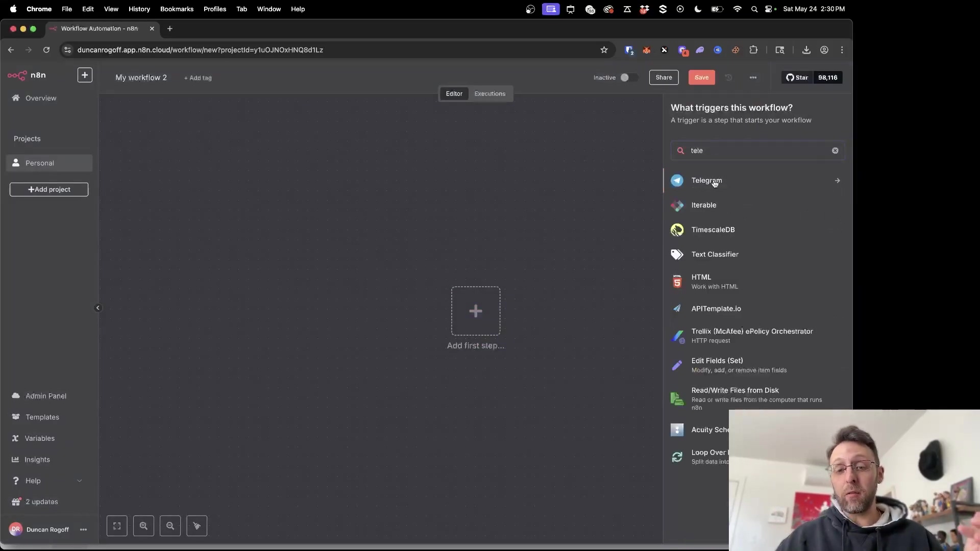
Task: Open the Profiles menu in menu bar
Action: coord(215,9)
